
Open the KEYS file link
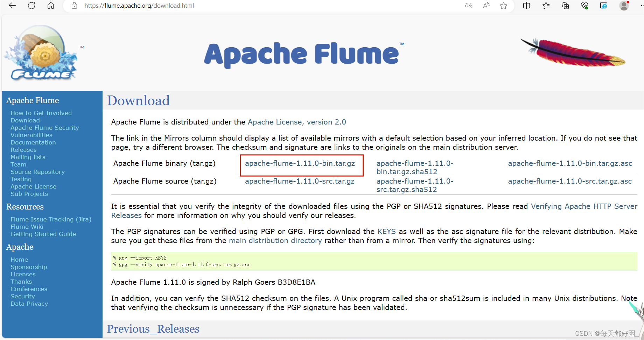(x=387, y=232)
